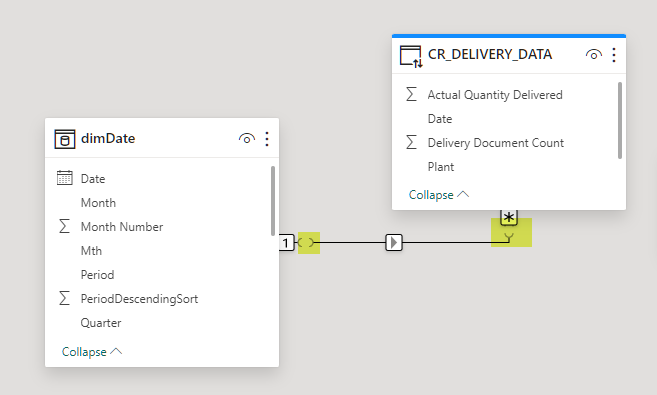
Task: Click the calendar icon beside dimDate Date
Action: (x=65, y=178)
